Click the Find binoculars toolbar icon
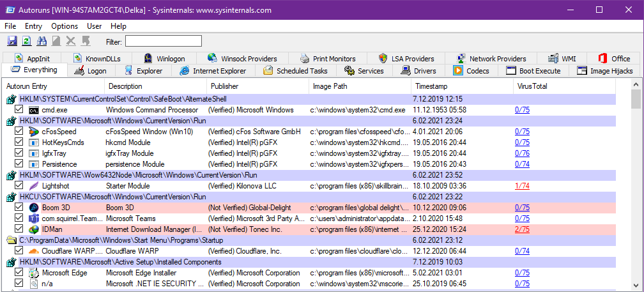 [42, 41]
